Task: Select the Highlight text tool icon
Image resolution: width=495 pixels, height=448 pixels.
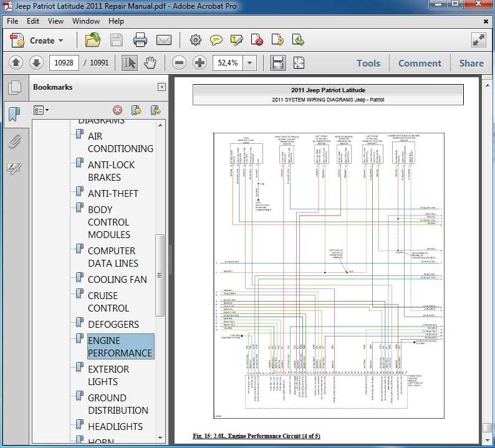Action: click(237, 40)
